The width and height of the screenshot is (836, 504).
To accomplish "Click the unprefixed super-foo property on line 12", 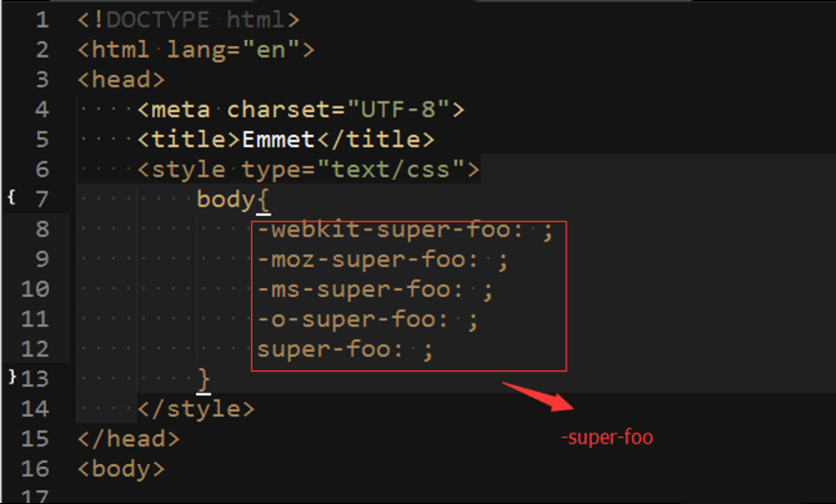I will click(x=330, y=350).
